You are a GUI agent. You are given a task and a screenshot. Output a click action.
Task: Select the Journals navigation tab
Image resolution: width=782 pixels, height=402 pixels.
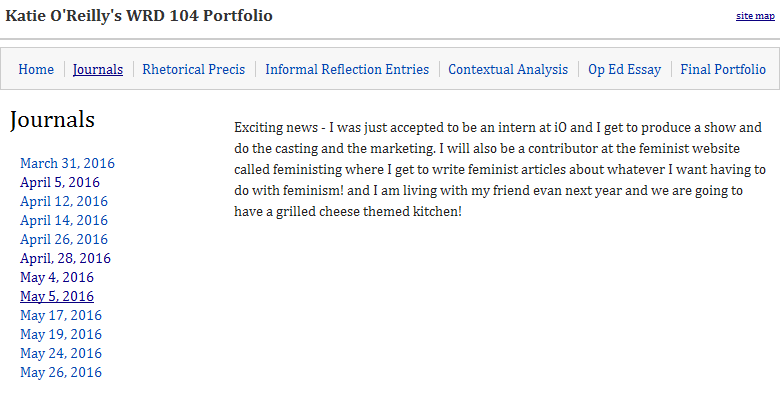(98, 70)
